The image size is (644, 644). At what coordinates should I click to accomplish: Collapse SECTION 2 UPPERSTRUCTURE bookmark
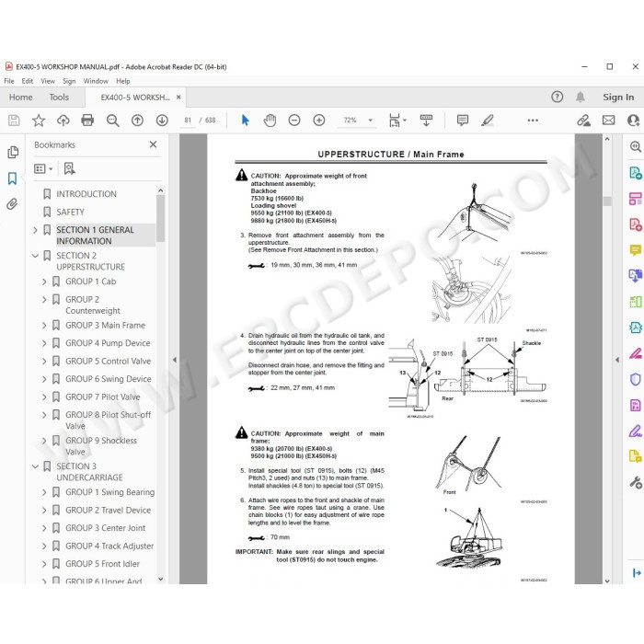(x=35, y=256)
